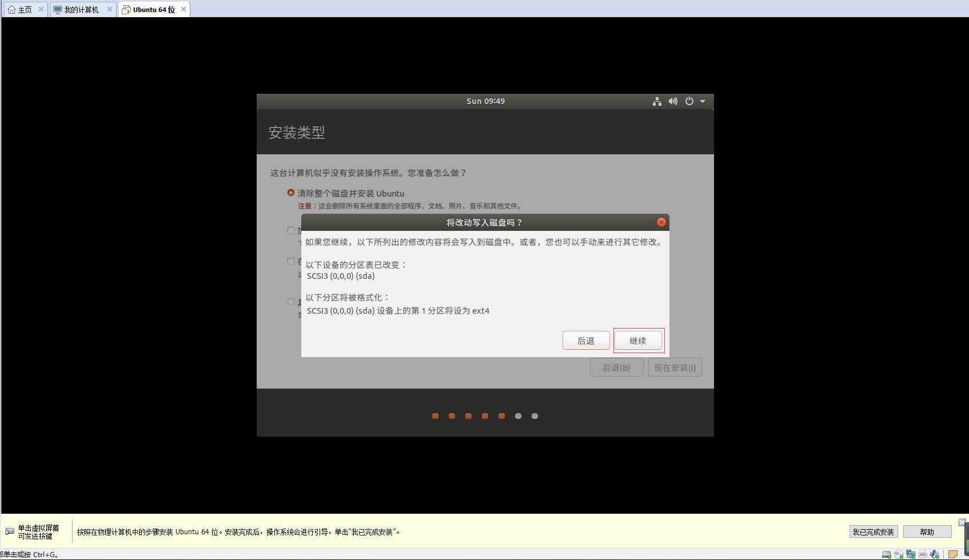Close the 将改动写入磁盘吗 dialog

click(x=661, y=222)
